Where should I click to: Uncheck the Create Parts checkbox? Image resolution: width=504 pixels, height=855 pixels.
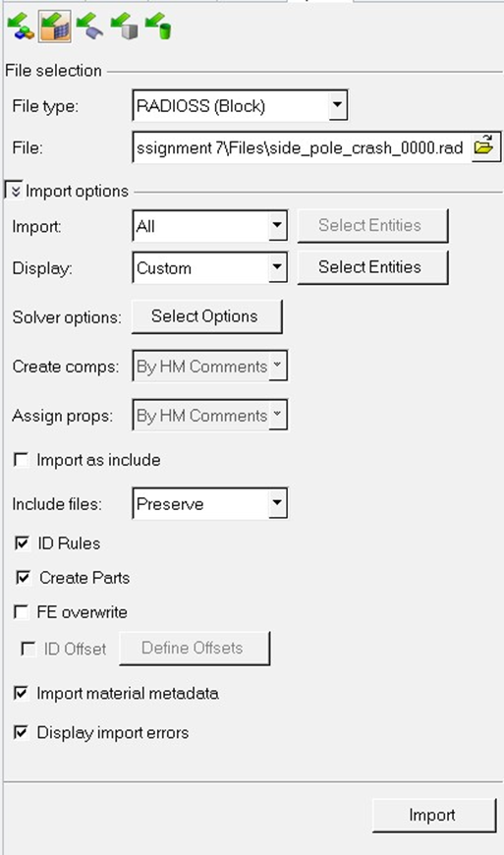(x=23, y=578)
